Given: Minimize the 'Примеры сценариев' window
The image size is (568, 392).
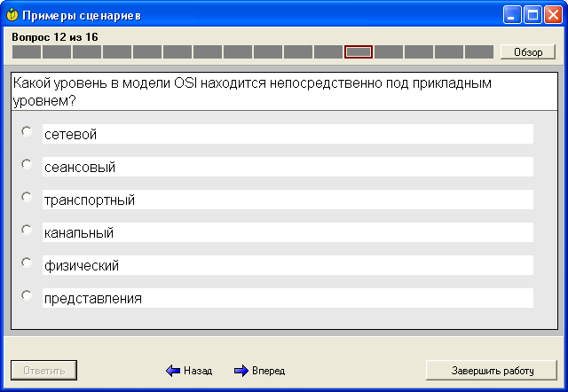Looking at the screenshot, I should click(513, 15).
